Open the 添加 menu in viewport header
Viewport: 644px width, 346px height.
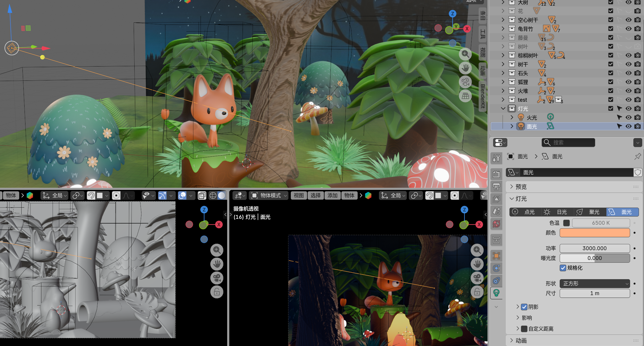click(x=332, y=195)
